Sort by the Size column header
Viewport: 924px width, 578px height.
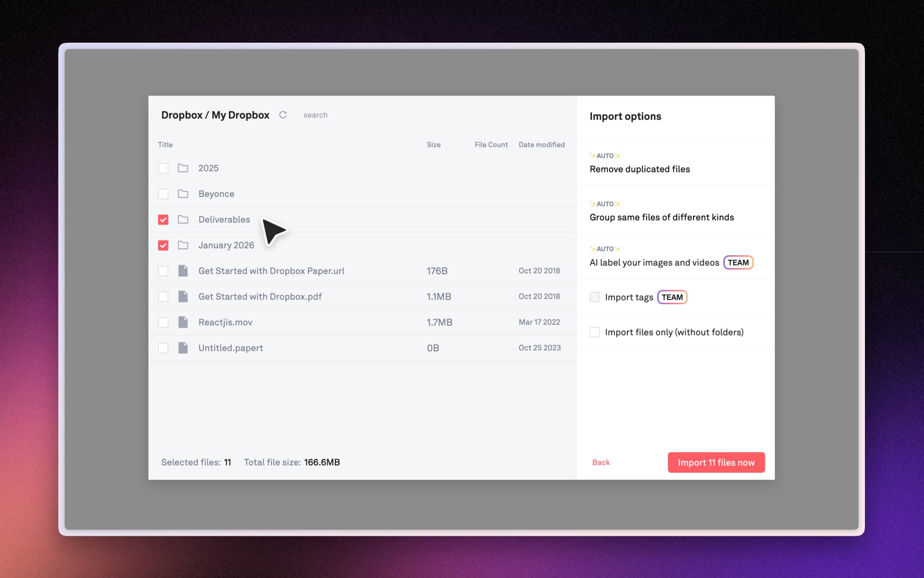coord(433,145)
